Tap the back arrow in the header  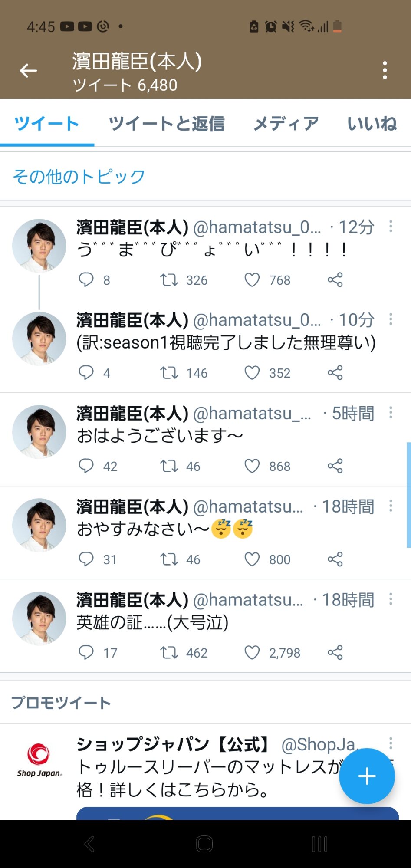pyautogui.click(x=29, y=70)
